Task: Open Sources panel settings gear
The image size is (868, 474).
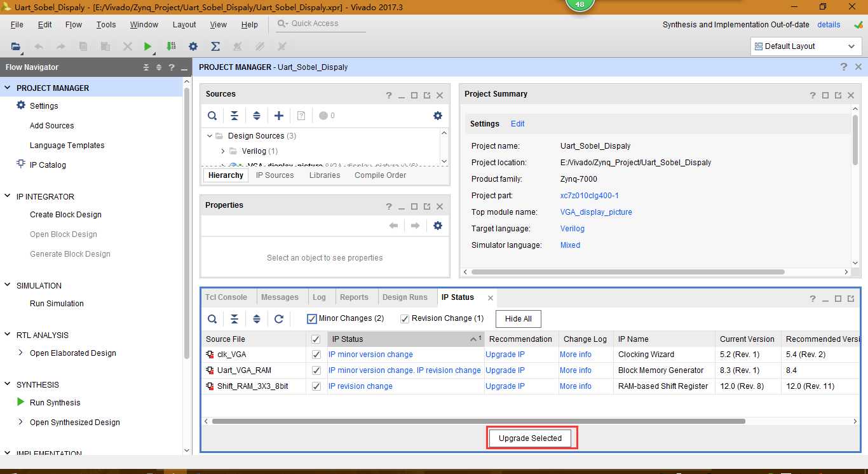Action: pos(438,116)
